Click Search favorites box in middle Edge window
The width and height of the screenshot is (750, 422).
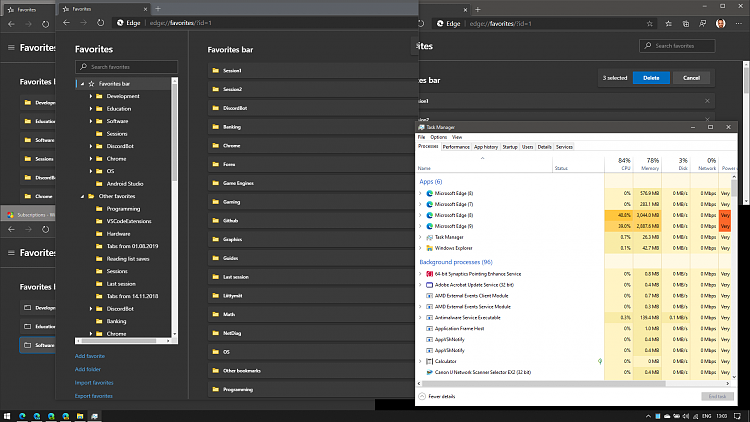click(x=126, y=67)
